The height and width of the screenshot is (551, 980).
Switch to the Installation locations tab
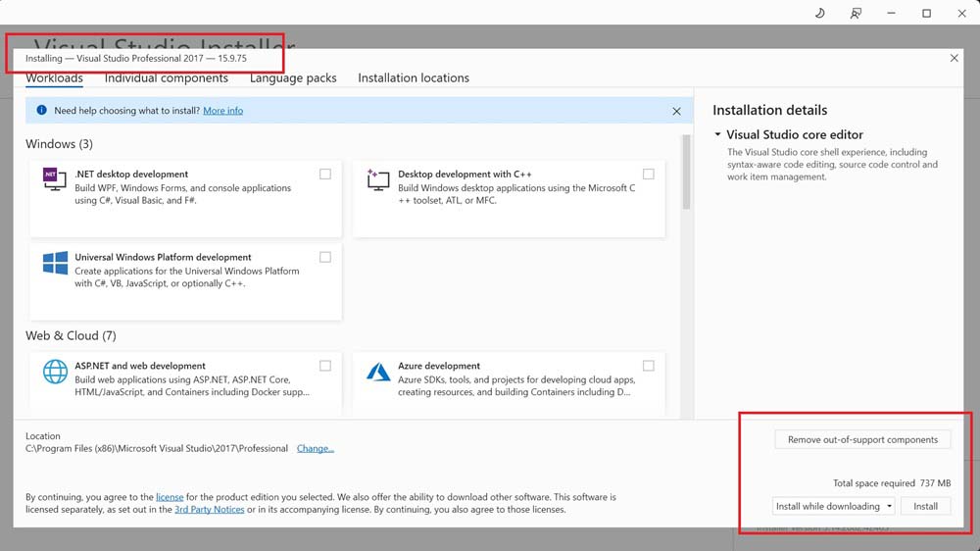coord(414,78)
